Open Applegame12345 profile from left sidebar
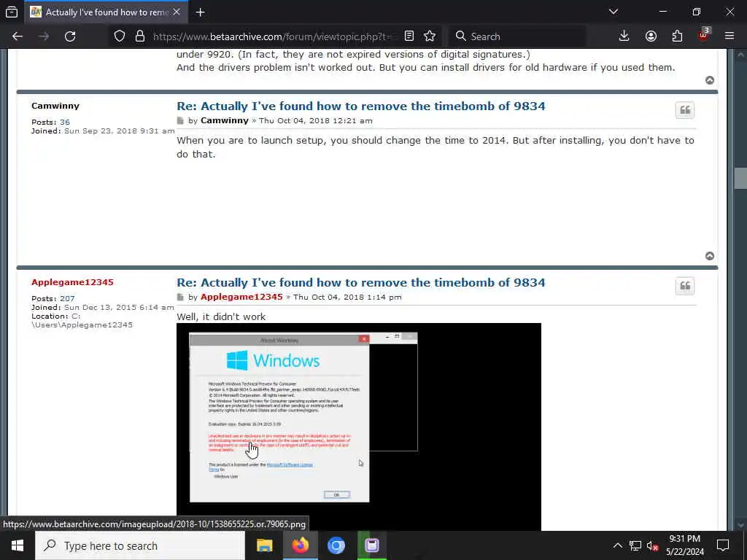The width and height of the screenshot is (747, 560). coord(72,282)
